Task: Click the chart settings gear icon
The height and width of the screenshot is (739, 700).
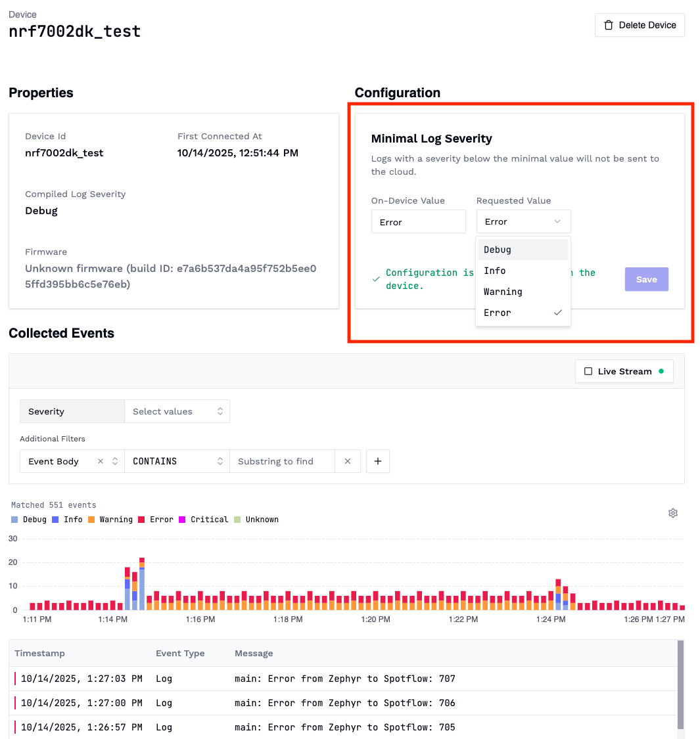Action: (x=672, y=513)
